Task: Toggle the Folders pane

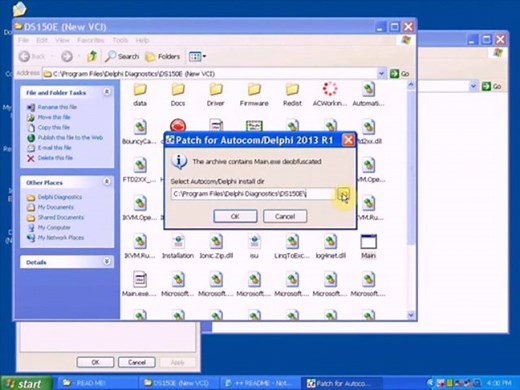Action: (163, 57)
